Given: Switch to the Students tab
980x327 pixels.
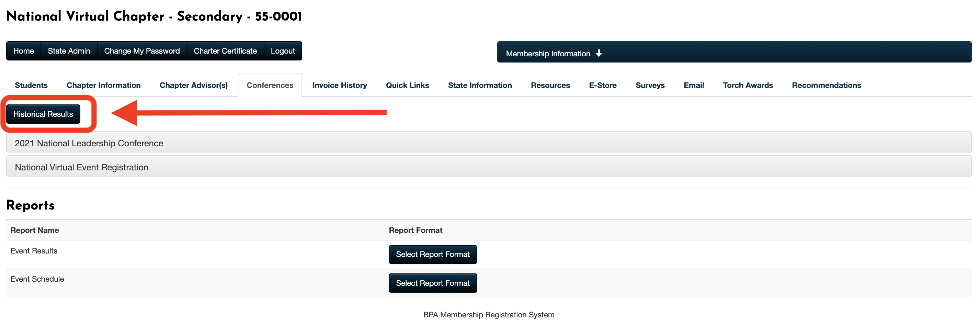Looking at the screenshot, I should 31,85.
